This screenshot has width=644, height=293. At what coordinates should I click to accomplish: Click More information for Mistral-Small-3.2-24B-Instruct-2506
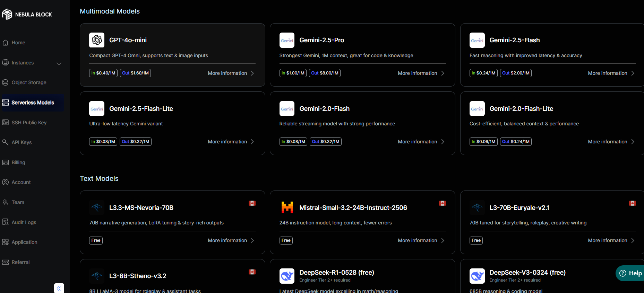click(421, 240)
